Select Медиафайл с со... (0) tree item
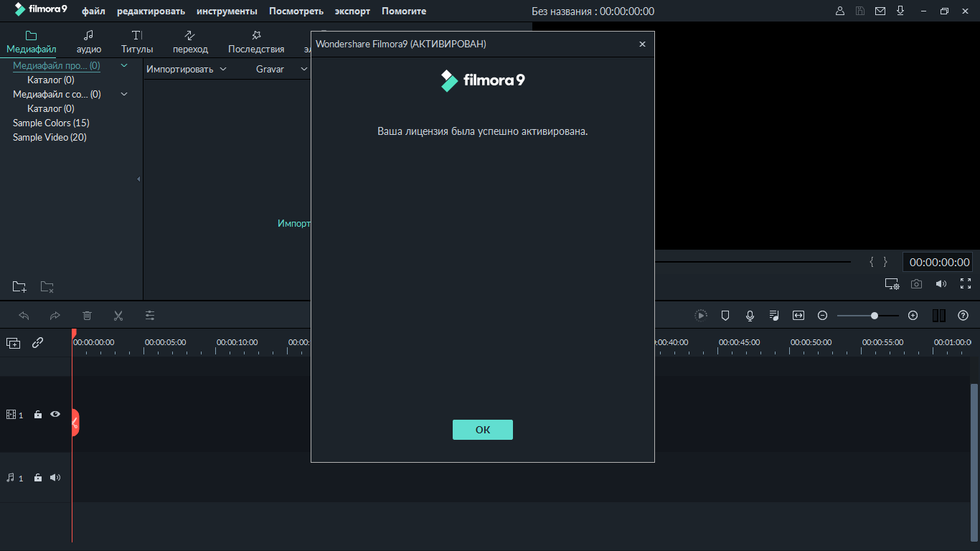The image size is (980, 551). click(x=57, y=94)
